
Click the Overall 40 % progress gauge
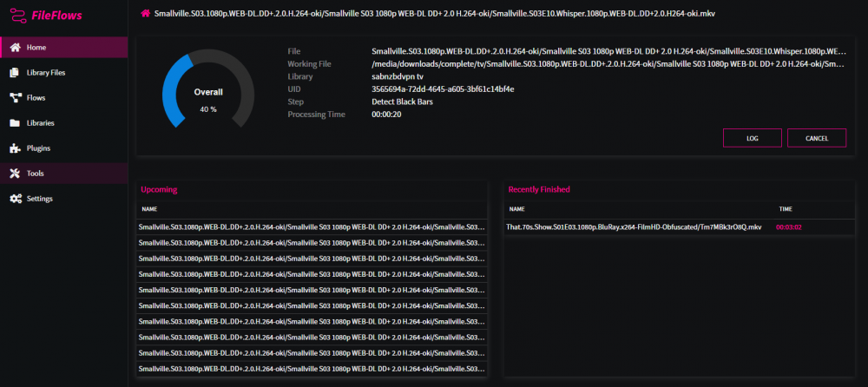pos(208,89)
